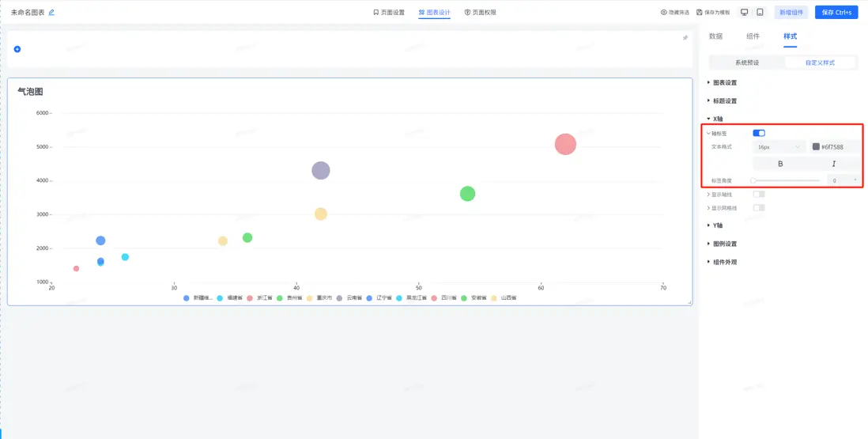Collapse the X轴 section
This screenshot has height=439, width=868.
[x=715, y=119]
